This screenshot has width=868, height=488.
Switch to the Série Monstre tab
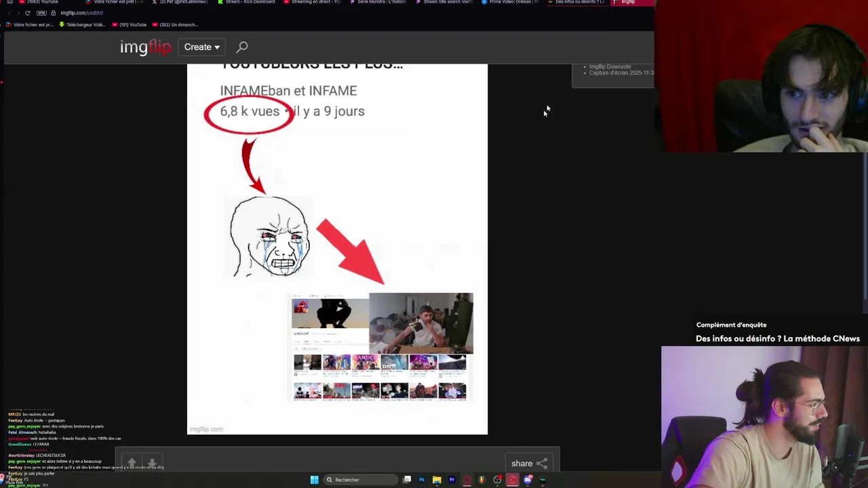click(x=380, y=2)
